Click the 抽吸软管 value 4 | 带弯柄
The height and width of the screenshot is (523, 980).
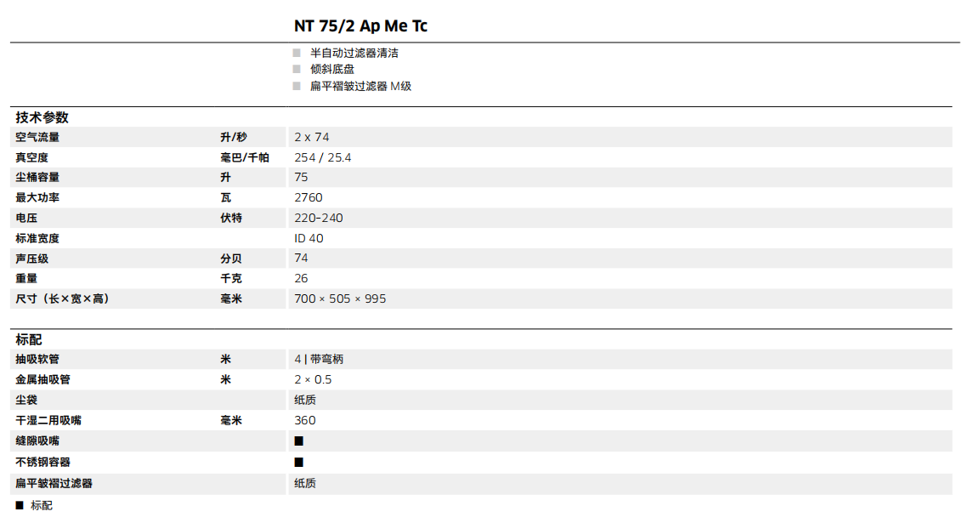(319, 359)
